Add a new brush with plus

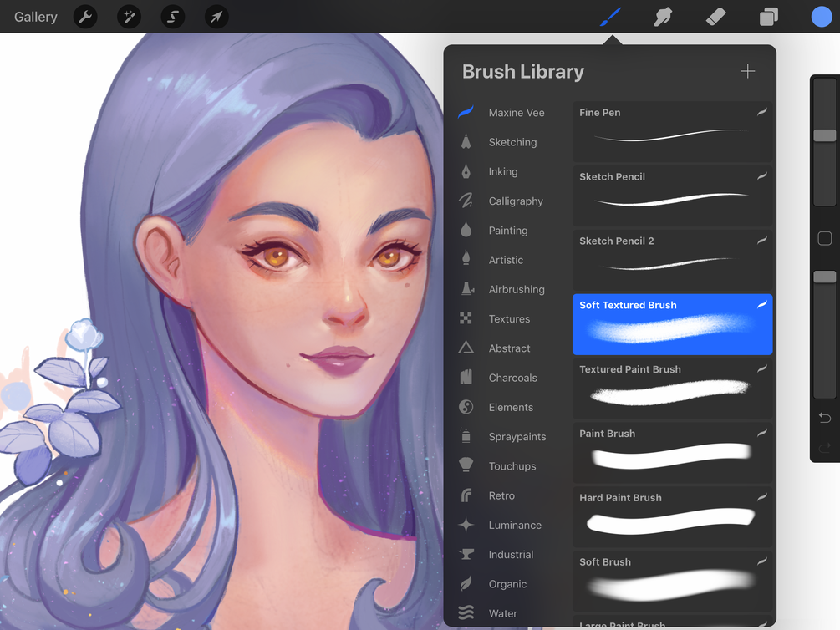pyautogui.click(x=747, y=71)
